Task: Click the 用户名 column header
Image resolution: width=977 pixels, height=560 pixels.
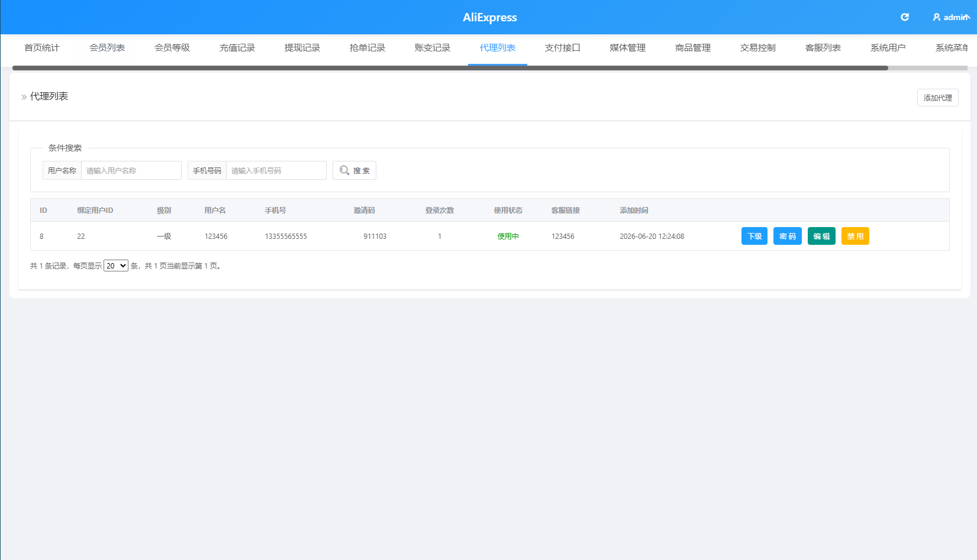Action: 215,211
